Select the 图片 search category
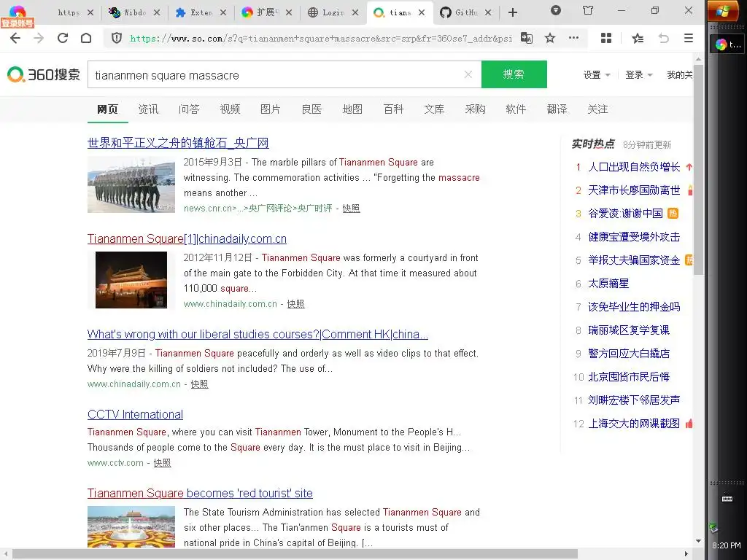 click(270, 109)
